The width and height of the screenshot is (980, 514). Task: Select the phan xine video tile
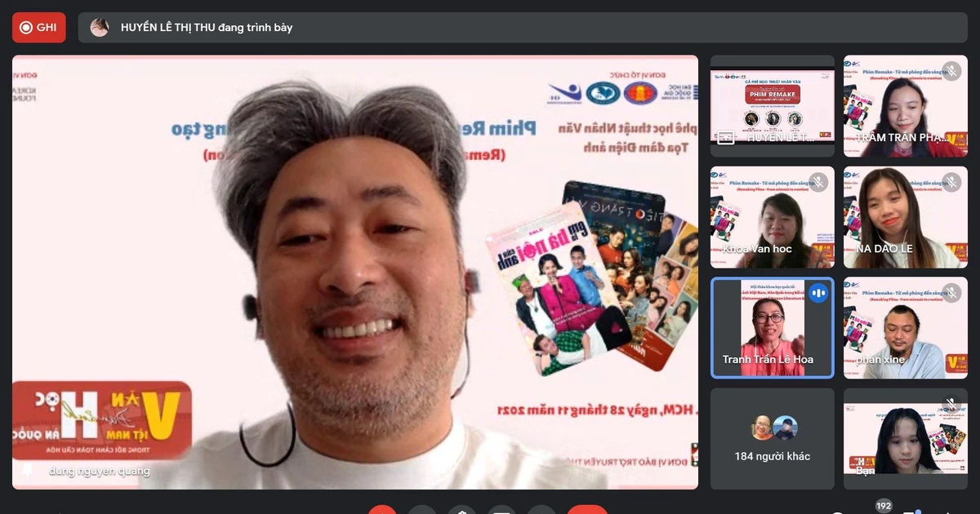click(906, 328)
